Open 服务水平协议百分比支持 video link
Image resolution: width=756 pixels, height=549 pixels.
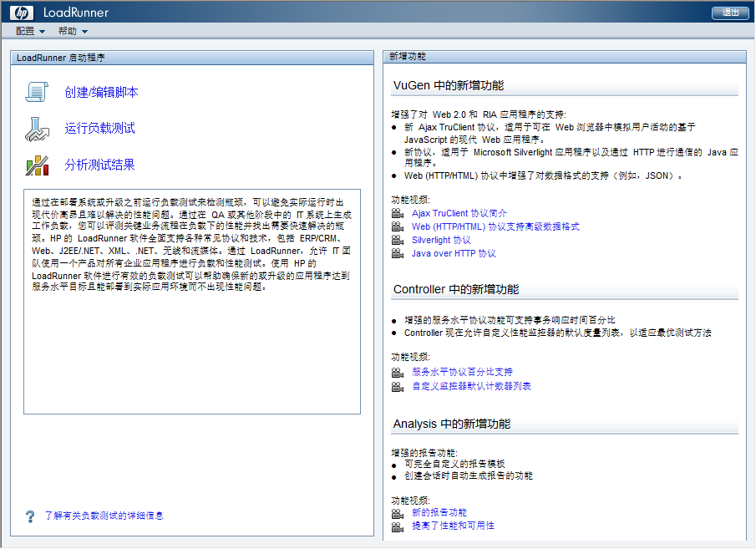[463, 372]
